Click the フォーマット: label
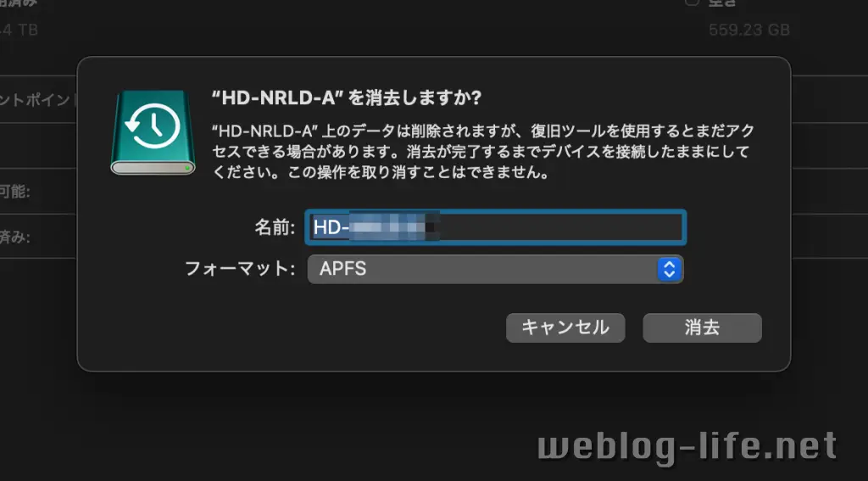Image resolution: width=868 pixels, height=481 pixels. (240, 269)
